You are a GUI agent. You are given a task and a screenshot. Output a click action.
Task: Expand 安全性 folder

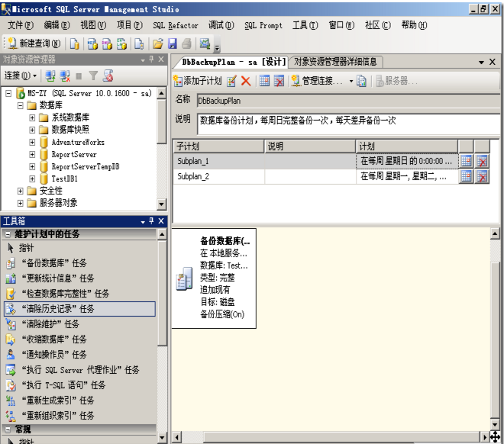[21, 191]
